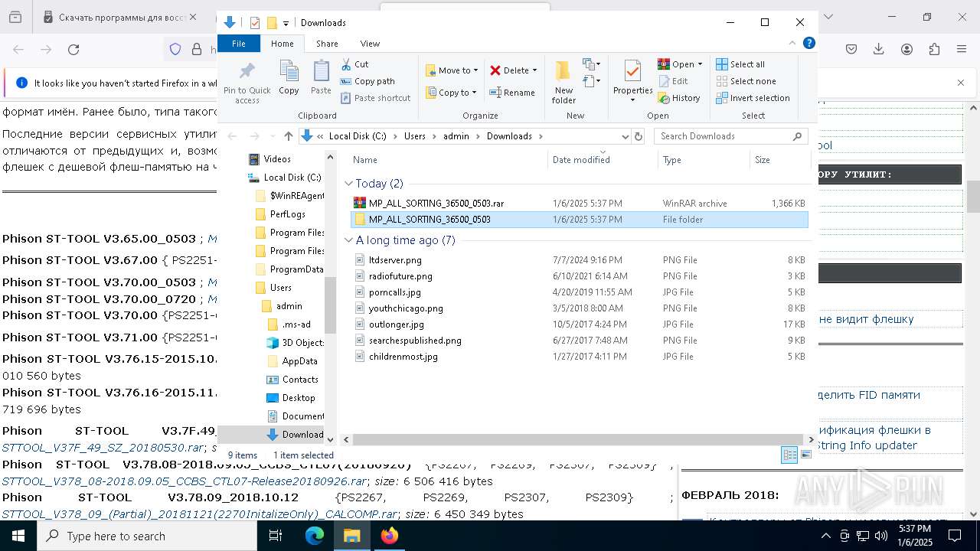Click Paste shortcut in ribbon
The image size is (980, 551).
[375, 98]
